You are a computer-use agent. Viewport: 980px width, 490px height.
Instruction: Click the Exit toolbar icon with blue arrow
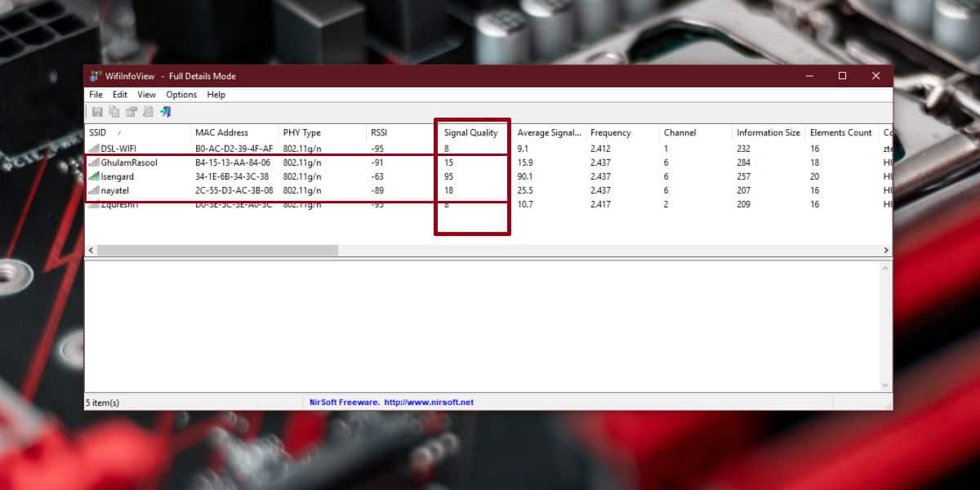coord(166,112)
